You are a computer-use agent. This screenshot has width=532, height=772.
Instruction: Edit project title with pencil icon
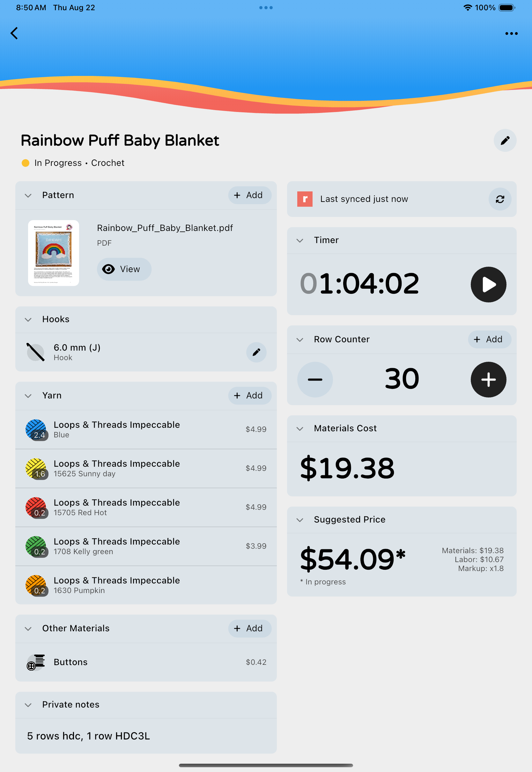[x=505, y=140]
